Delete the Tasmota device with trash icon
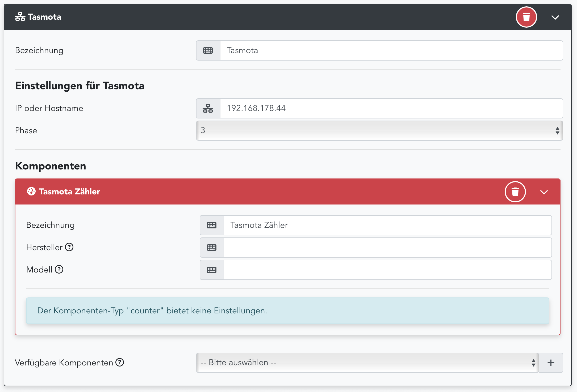Image resolution: width=577 pixels, height=392 pixels. pyautogui.click(x=526, y=17)
